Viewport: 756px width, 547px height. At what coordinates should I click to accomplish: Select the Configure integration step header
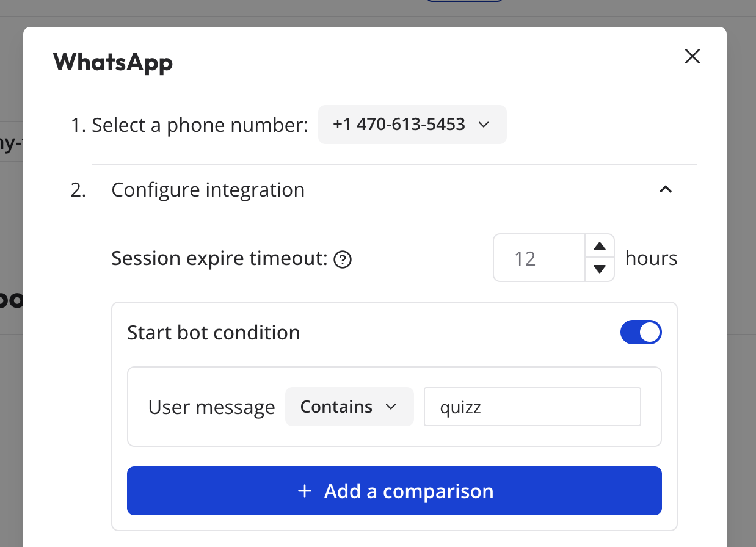[x=208, y=190]
